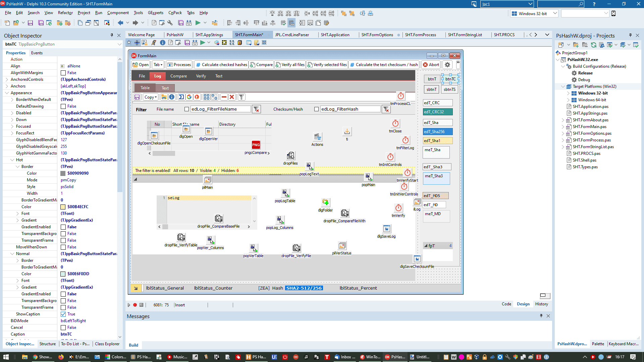Viewport: 644px width, 362px height.
Task: Toggle Hot GradientEnabled checkbox
Action: pyautogui.click(x=63, y=227)
